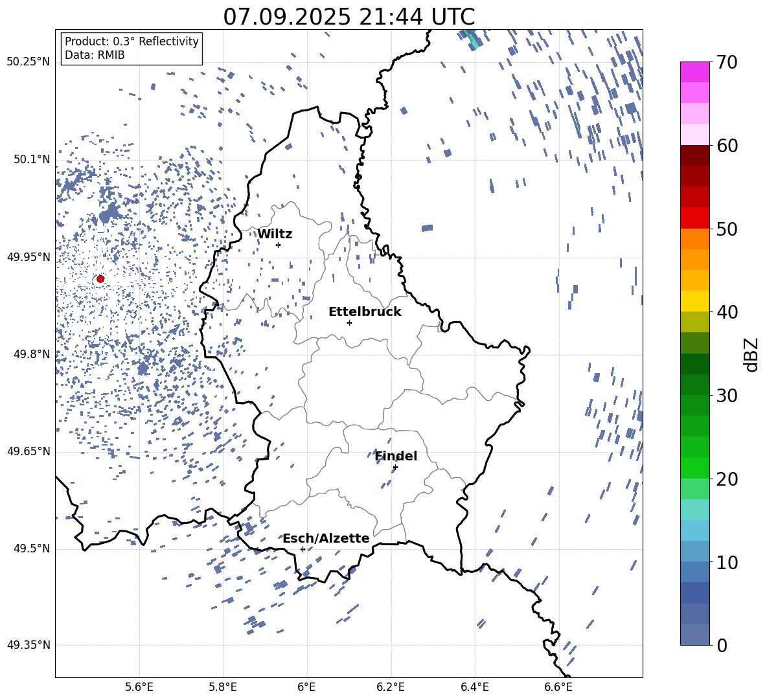Click the 0 colorbar tick label
The image size is (767, 700).
pos(722,646)
